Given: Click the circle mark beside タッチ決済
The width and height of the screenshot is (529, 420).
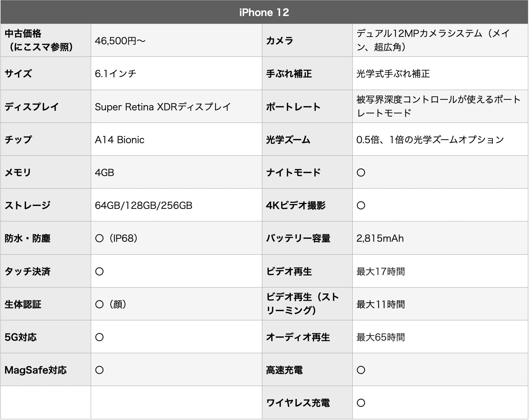Looking at the screenshot, I should coord(99,271).
